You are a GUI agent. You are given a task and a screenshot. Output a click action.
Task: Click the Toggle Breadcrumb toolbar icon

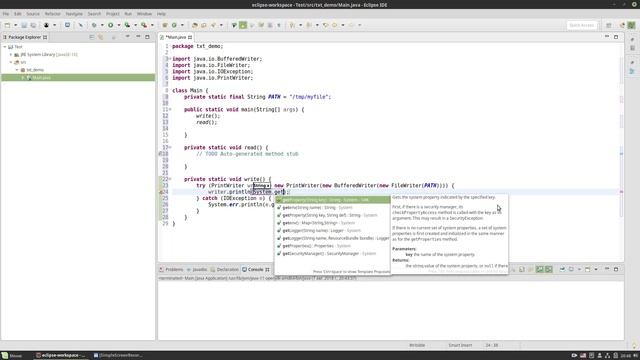pyautogui.click(x=234, y=25)
